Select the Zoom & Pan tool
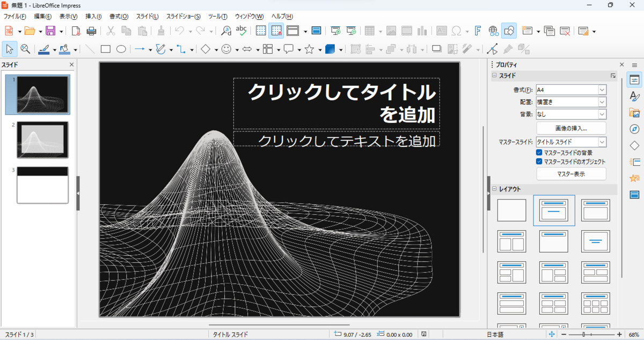Image resolution: width=644 pixels, height=340 pixels. pos(25,49)
